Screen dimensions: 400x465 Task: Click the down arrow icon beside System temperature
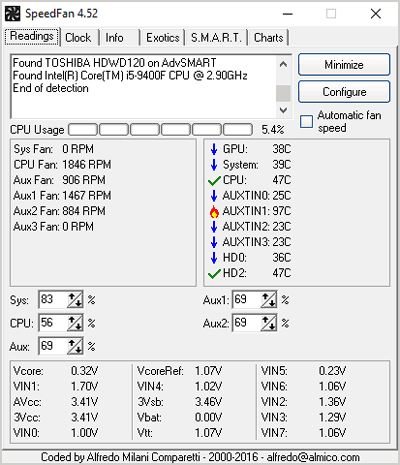coord(214,165)
